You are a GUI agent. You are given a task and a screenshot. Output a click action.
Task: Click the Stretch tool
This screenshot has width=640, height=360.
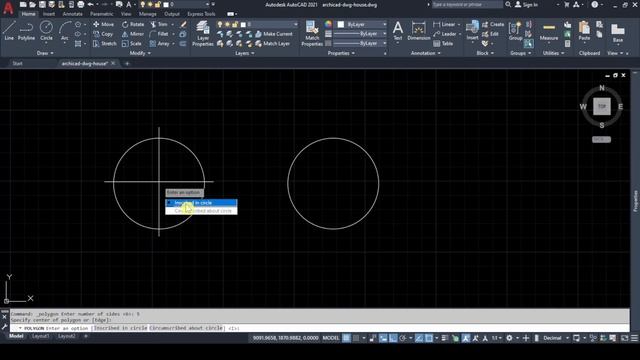(x=104, y=44)
